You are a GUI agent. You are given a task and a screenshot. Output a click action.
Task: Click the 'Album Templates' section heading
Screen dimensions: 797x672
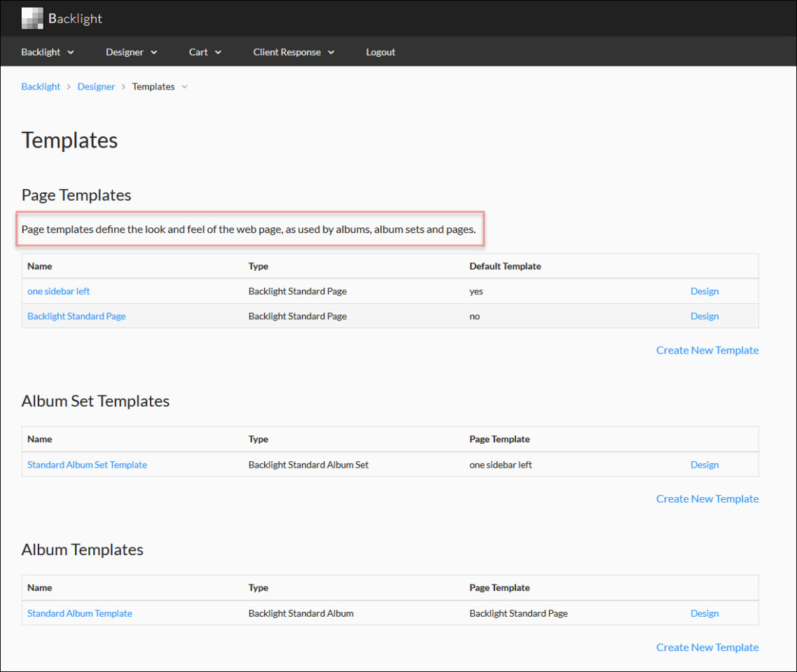point(83,549)
